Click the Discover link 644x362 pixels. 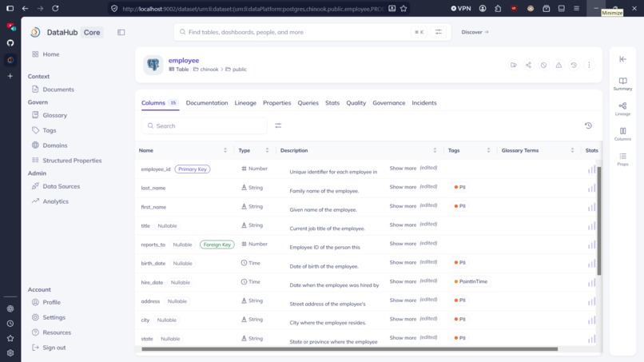475,32
